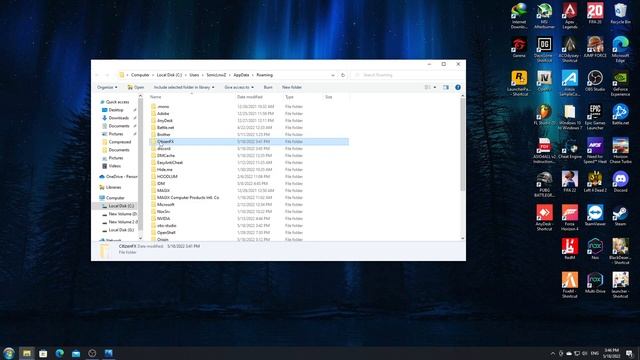Open change view options dropdown arrow

tap(435, 87)
